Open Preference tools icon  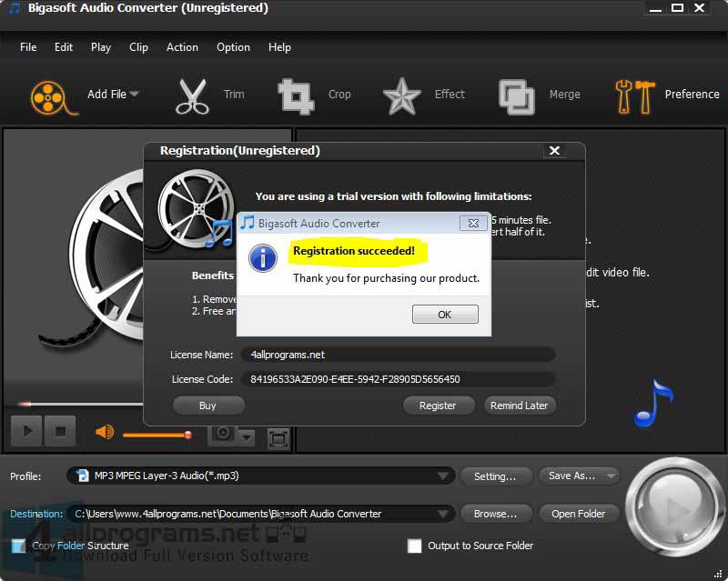click(634, 96)
